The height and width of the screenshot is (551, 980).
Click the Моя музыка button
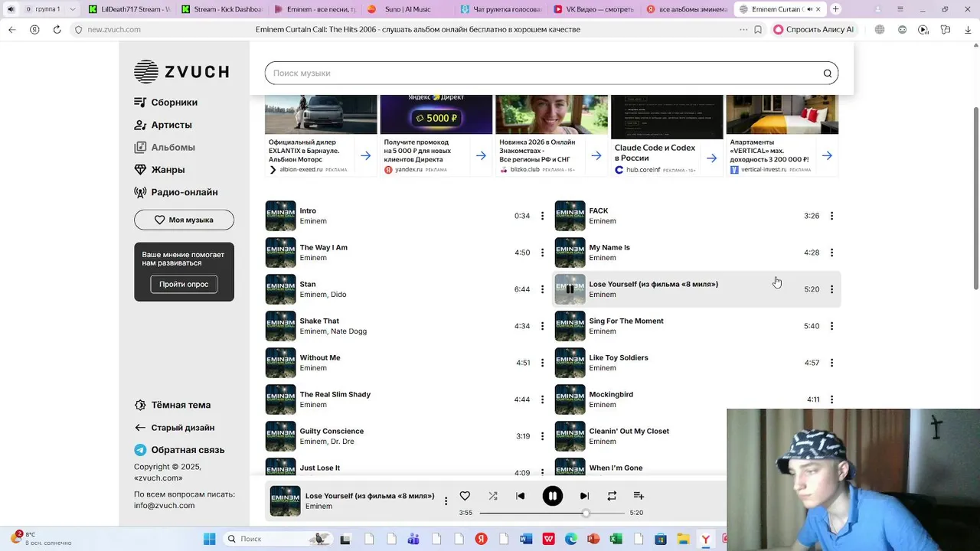point(184,220)
